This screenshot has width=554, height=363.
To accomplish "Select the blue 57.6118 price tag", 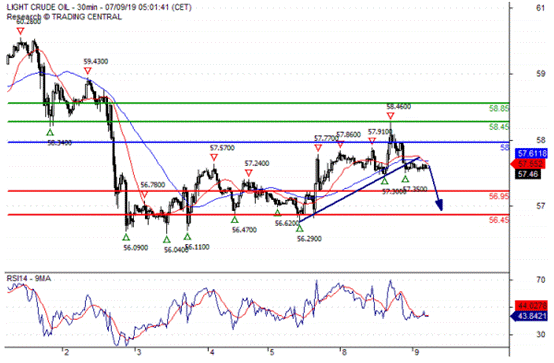I will 531,153.
